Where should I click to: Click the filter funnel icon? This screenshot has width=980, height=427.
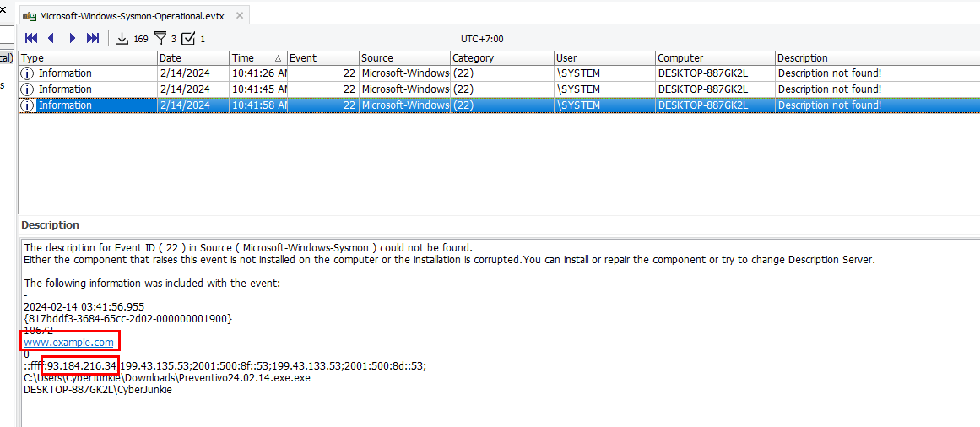point(160,39)
